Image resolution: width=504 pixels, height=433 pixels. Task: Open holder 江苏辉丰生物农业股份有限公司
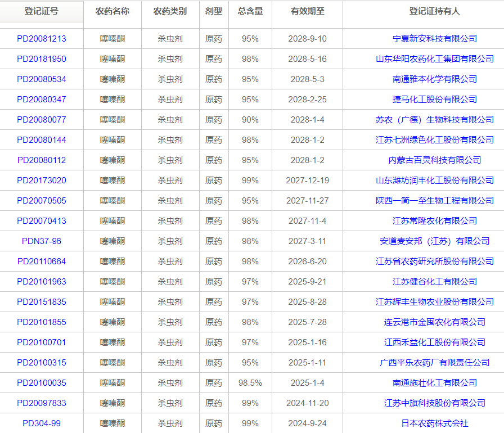(x=435, y=302)
